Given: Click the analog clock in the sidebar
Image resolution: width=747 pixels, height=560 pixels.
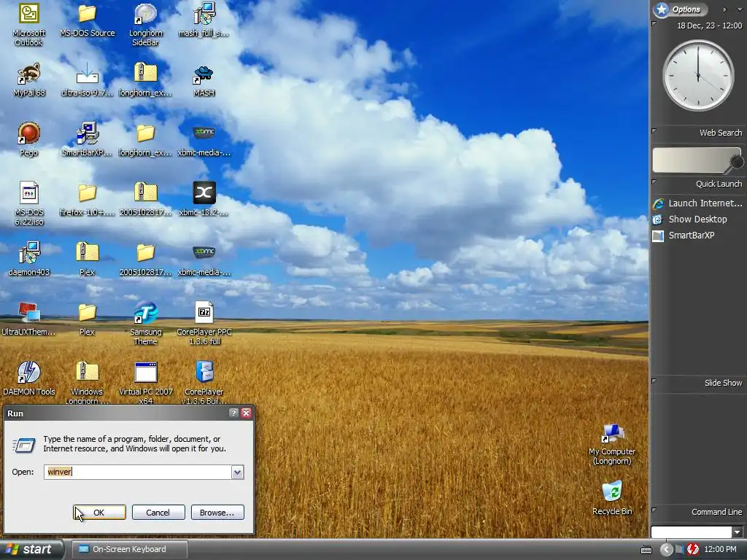Looking at the screenshot, I should coord(698,75).
